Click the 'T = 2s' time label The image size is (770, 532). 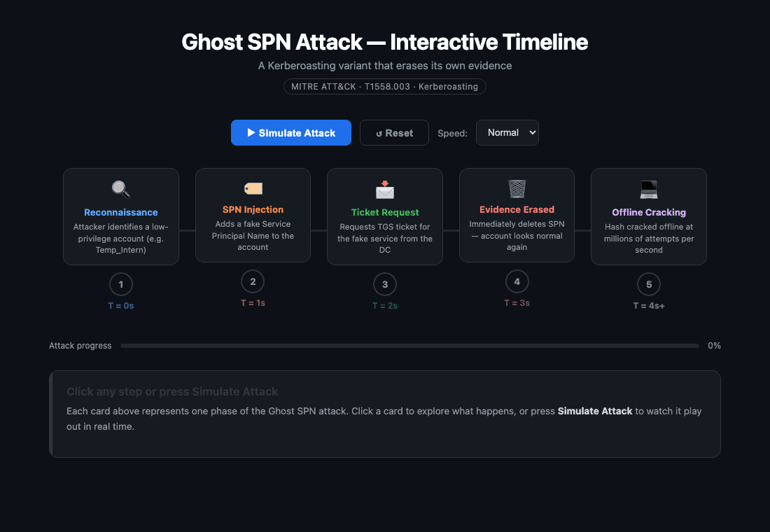click(385, 305)
